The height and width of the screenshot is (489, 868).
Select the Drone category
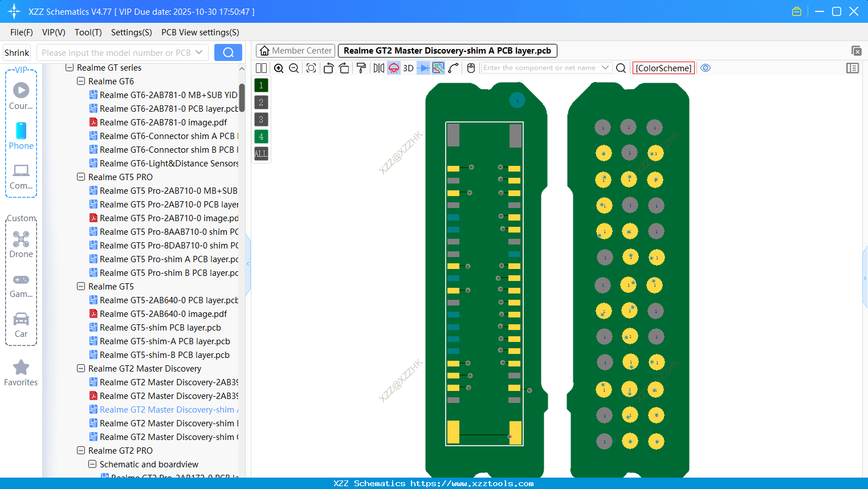click(x=21, y=244)
